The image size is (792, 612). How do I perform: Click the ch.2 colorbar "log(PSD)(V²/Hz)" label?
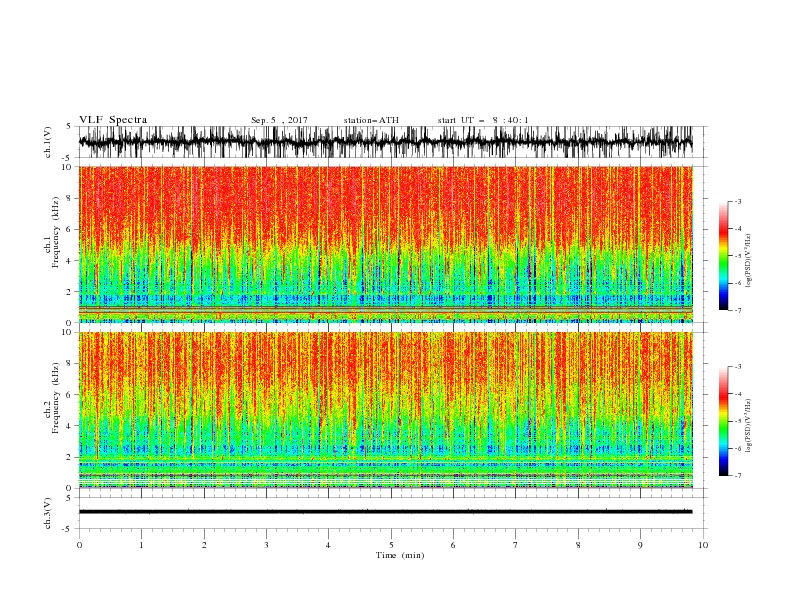[x=749, y=425]
